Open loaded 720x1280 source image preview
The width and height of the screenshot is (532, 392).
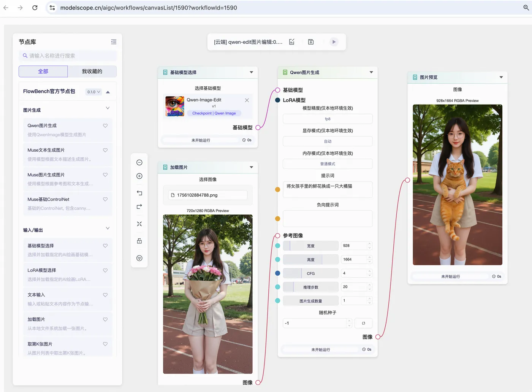pos(208,294)
